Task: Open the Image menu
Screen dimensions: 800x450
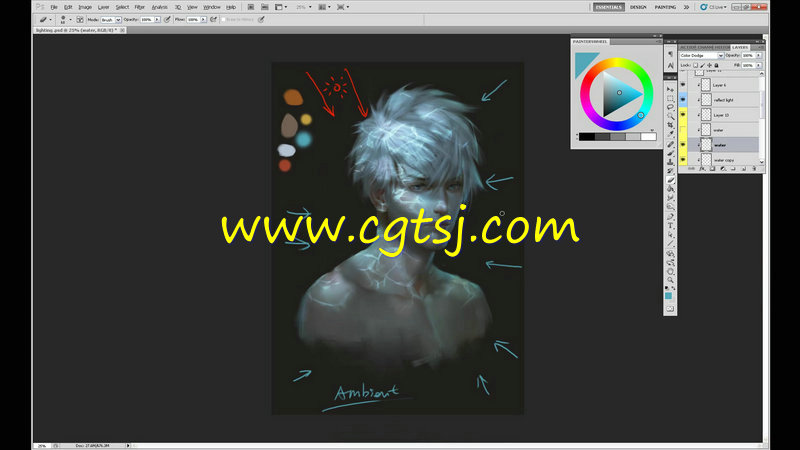Action: [x=85, y=7]
